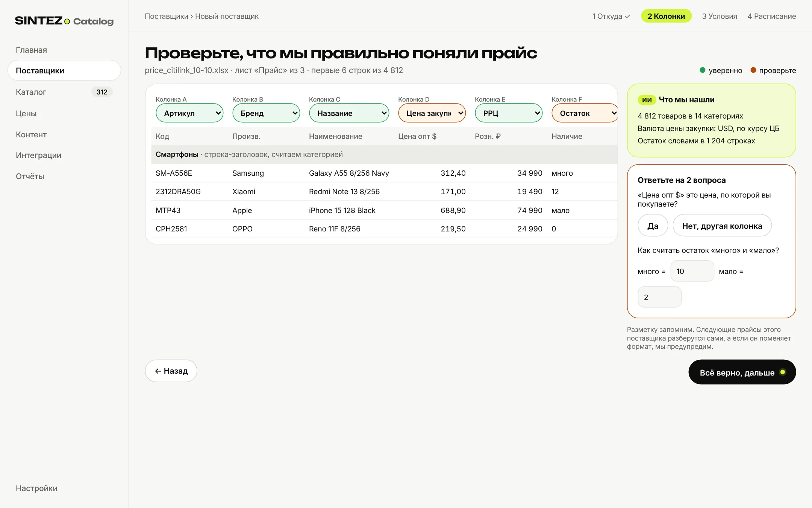
Task: Open the Колонка B Бренд dropdown
Action: (266, 113)
